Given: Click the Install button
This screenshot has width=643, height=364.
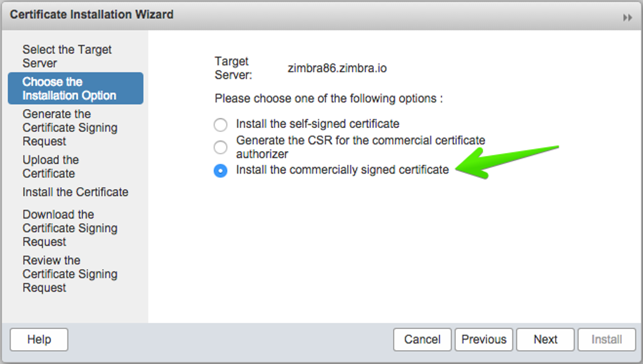Looking at the screenshot, I should click(606, 340).
